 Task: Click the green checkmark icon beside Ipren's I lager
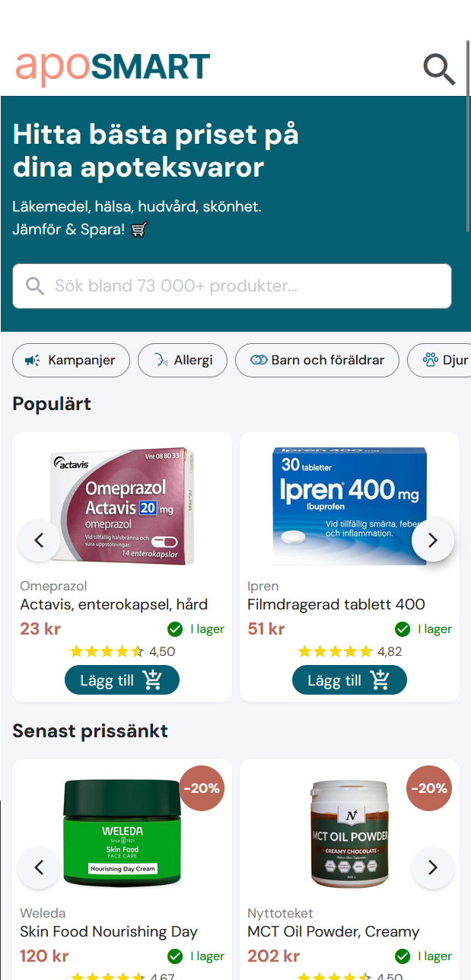[x=402, y=628]
